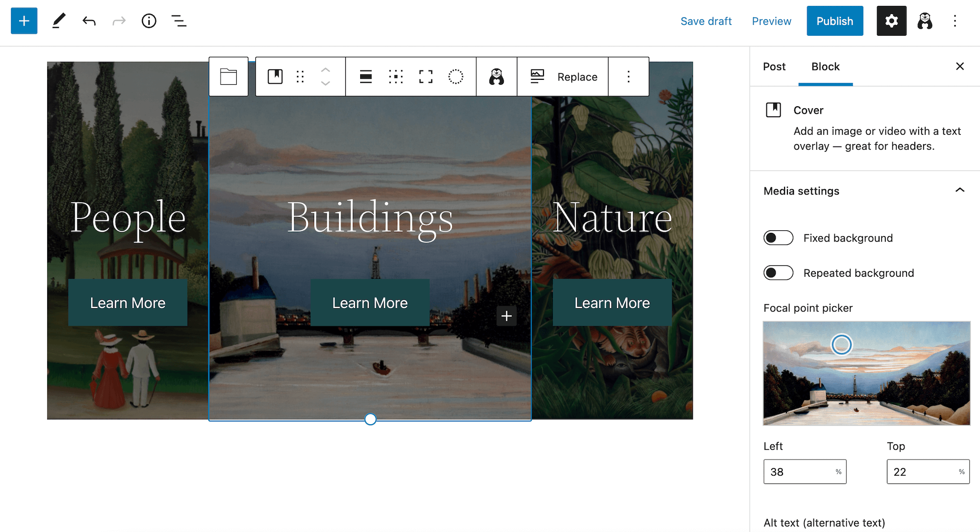
Task: Change alignment with the align icon
Action: click(366, 77)
